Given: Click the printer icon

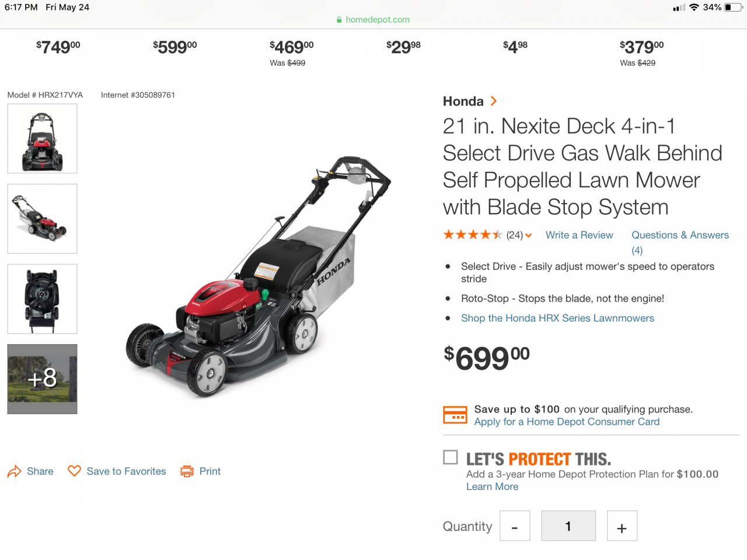Looking at the screenshot, I should (187, 471).
